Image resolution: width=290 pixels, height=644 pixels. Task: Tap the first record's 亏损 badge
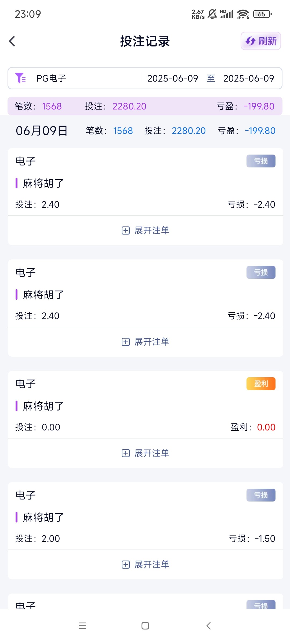(261, 161)
